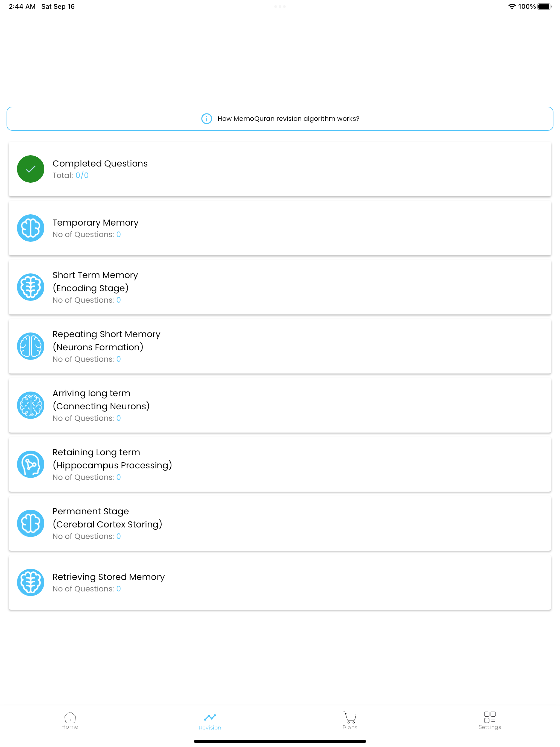This screenshot has width=560, height=747.
Task: Open the Completed Questions card title
Action: pos(100,164)
